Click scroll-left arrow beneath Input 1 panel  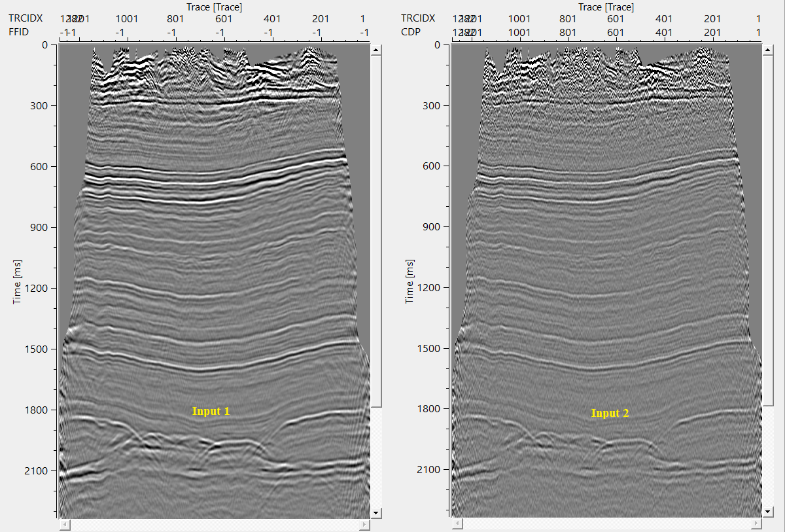coord(63,525)
